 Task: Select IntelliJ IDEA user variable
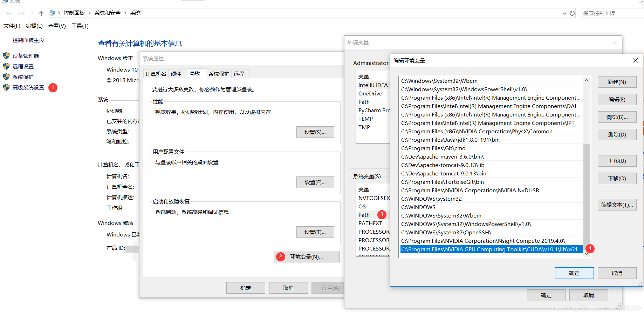(374, 85)
